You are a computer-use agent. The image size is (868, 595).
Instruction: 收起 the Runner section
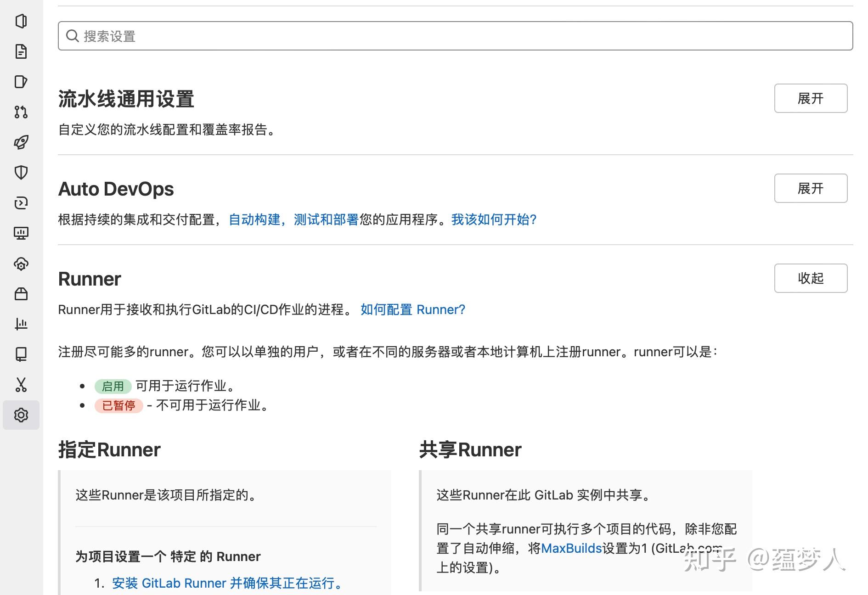click(810, 278)
